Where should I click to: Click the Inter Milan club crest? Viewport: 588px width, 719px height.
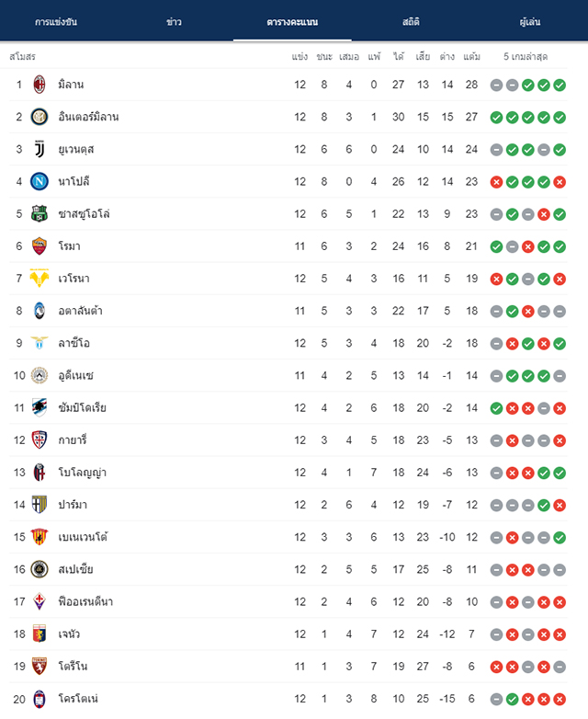point(40,117)
